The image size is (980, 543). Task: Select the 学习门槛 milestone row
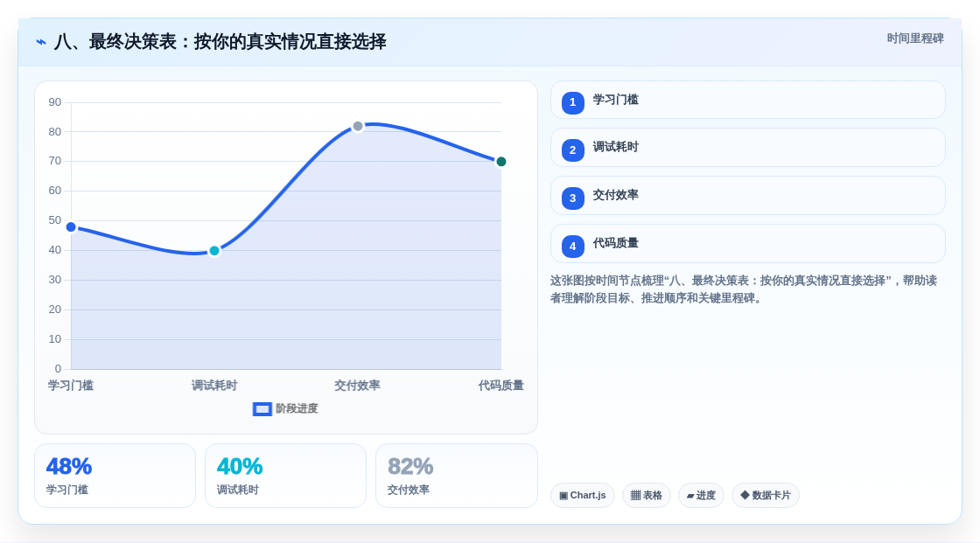747,100
